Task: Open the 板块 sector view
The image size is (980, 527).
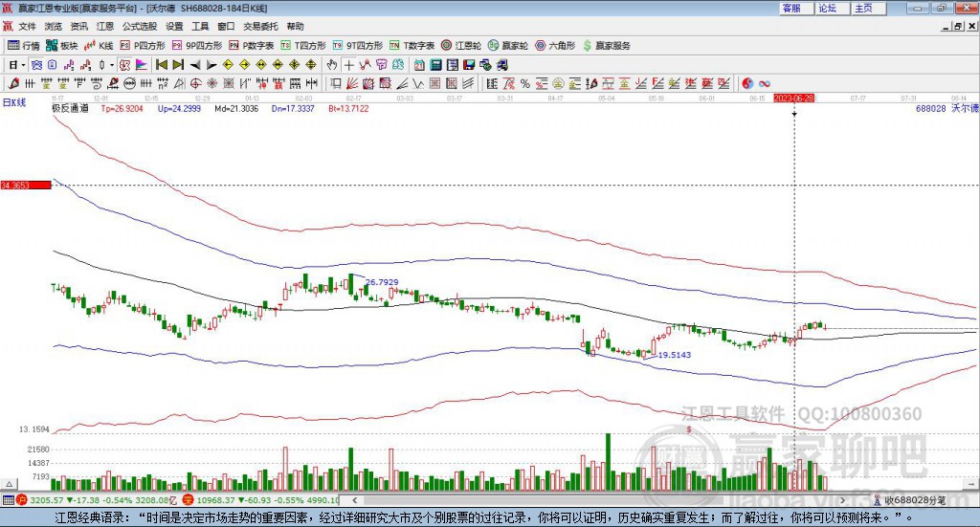Action: 62,46
